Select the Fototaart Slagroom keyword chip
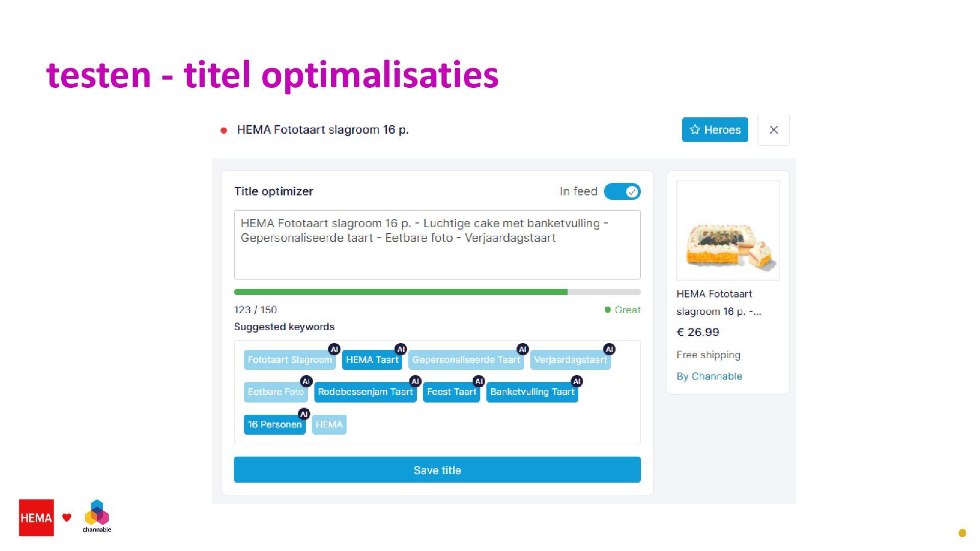The width and height of the screenshot is (980, 551). pyautogui.click(x=289, y=360)
